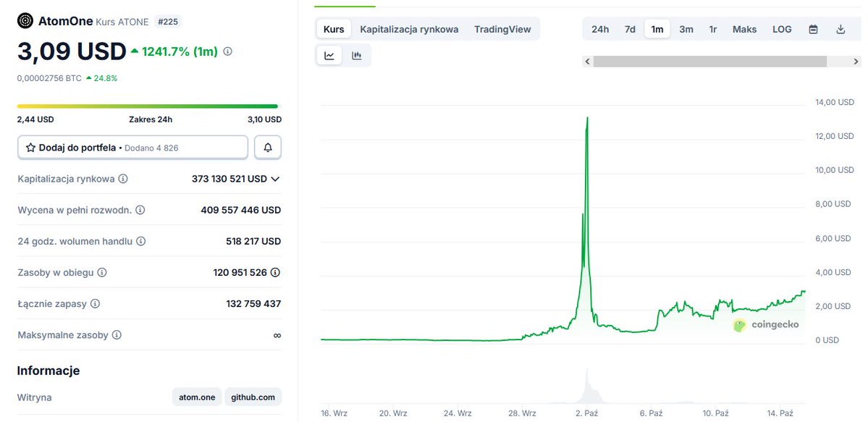
Task: Click the Informacje heading
Action: [49, 371]
